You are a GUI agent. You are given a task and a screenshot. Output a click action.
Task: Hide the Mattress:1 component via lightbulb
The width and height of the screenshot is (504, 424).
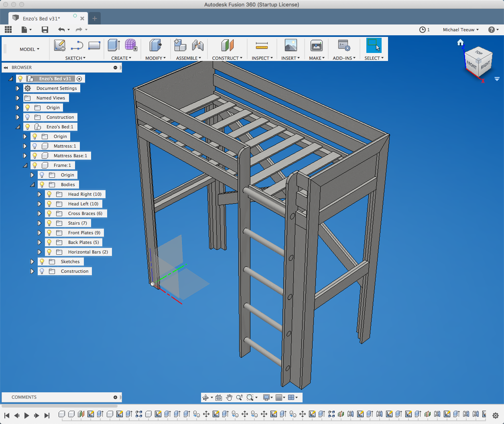[x=35, y=146]
